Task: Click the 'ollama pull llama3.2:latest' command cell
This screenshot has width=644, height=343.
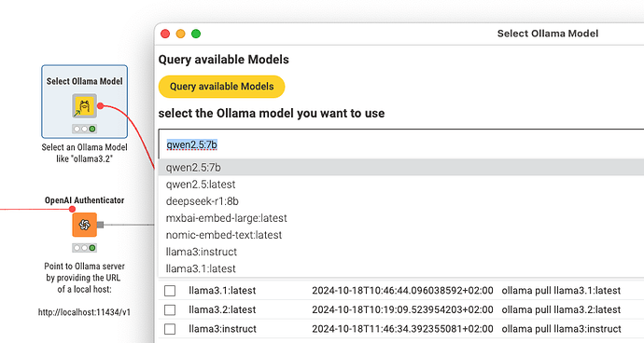Action: [x=561, y=309]
